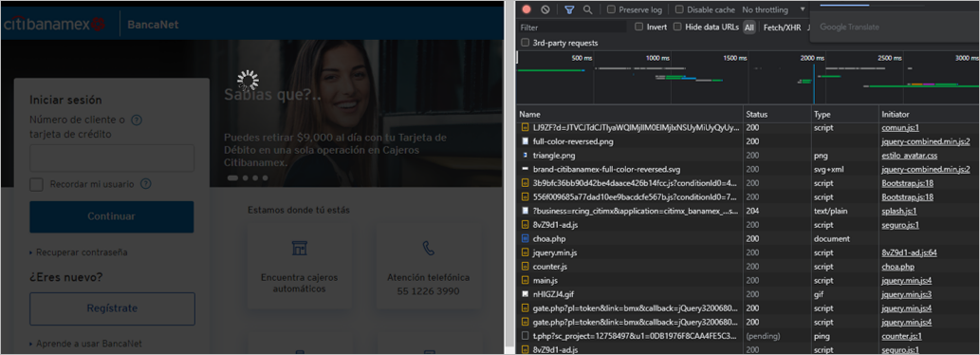
Task: Stop recording network log with red button
Action: pos(527,9)
